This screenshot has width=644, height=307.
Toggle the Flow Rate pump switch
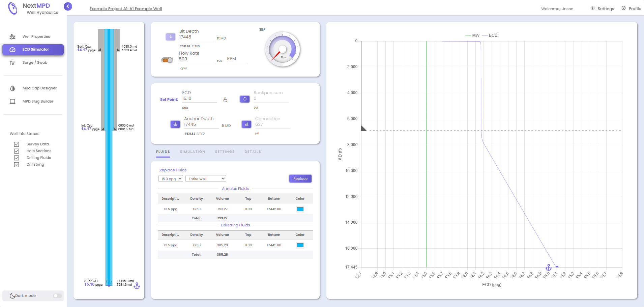coord(167,59)
